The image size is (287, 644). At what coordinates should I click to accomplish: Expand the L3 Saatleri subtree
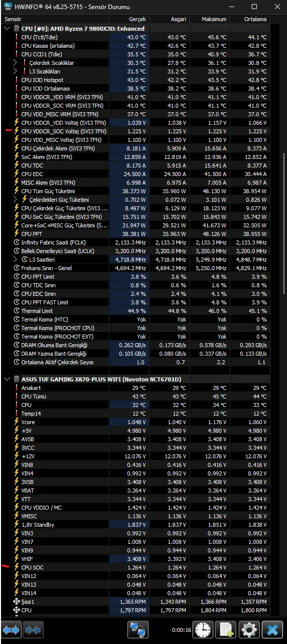[16, 260]
